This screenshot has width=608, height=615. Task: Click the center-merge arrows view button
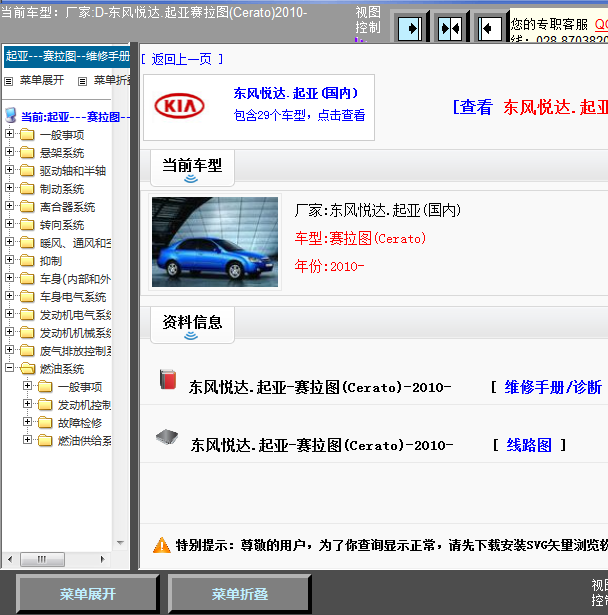[450, 28]
